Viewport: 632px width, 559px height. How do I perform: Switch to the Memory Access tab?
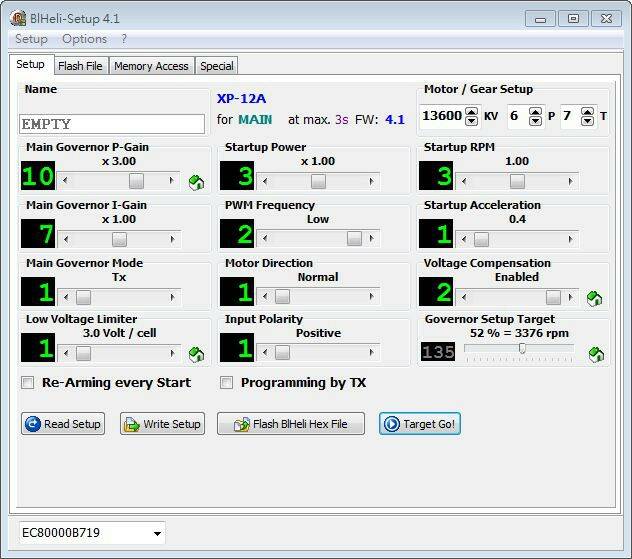[151, 66]
